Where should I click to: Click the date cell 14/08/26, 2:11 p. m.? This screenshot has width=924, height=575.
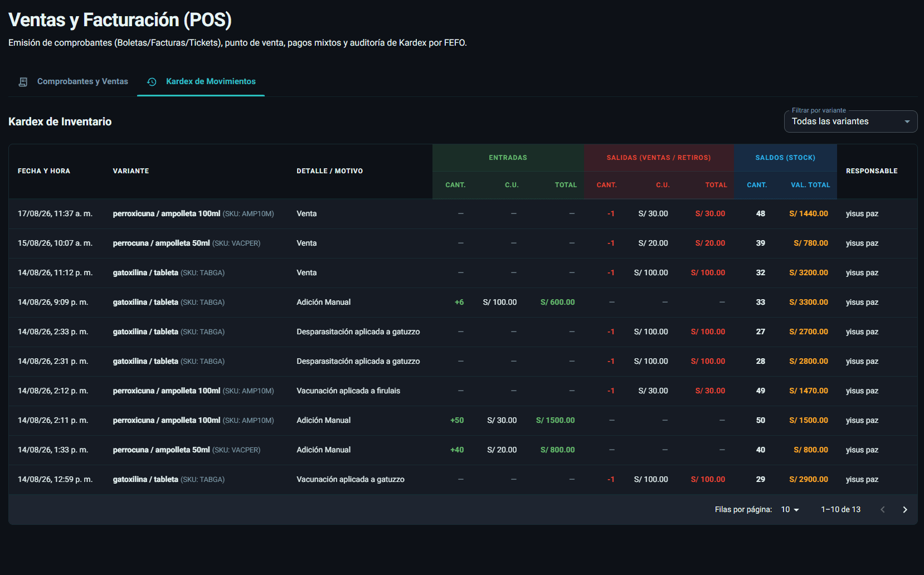click(x=53, y=420)
